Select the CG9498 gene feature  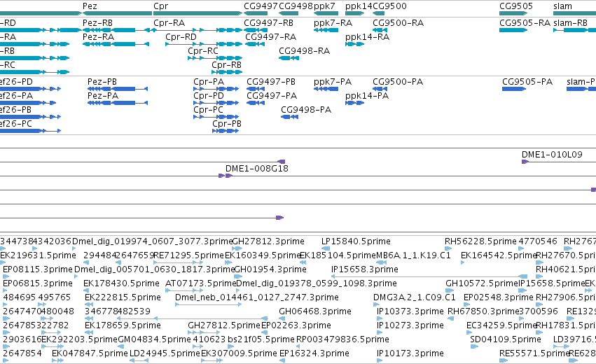289,13
